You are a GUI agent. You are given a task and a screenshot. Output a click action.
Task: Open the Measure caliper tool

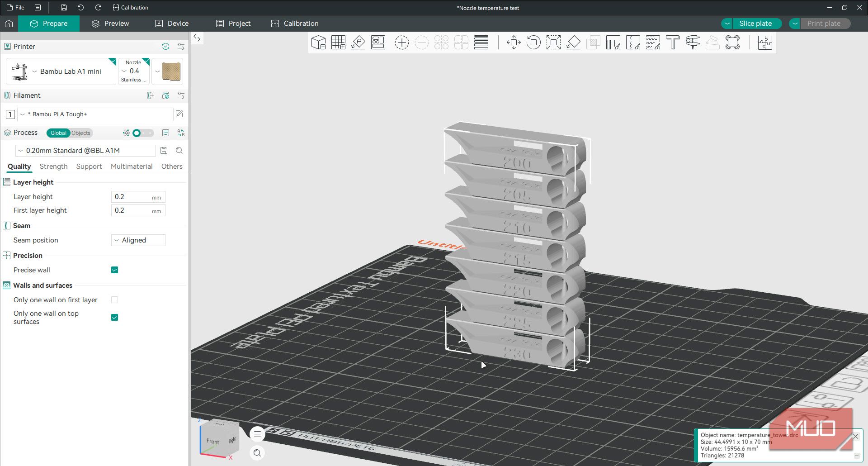point(693,43)
